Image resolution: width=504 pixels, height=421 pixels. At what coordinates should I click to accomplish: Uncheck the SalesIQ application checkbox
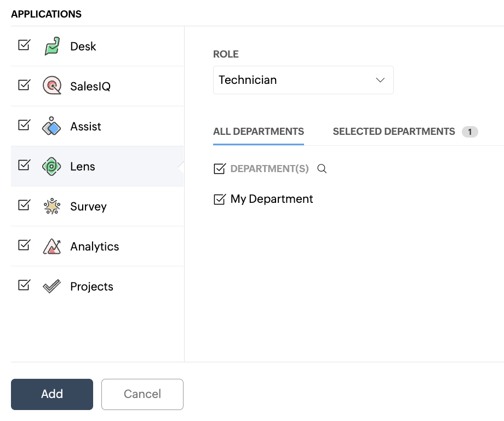coord(24,85)
